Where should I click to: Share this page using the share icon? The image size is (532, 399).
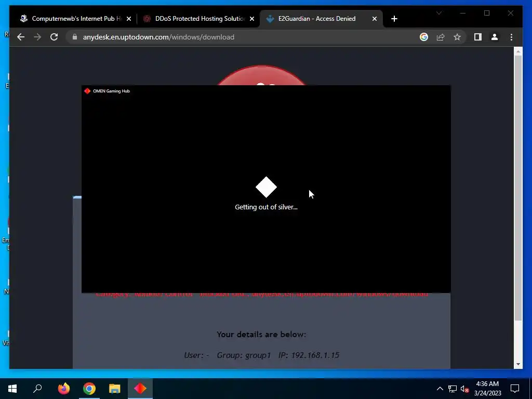[x=441, y=37]
